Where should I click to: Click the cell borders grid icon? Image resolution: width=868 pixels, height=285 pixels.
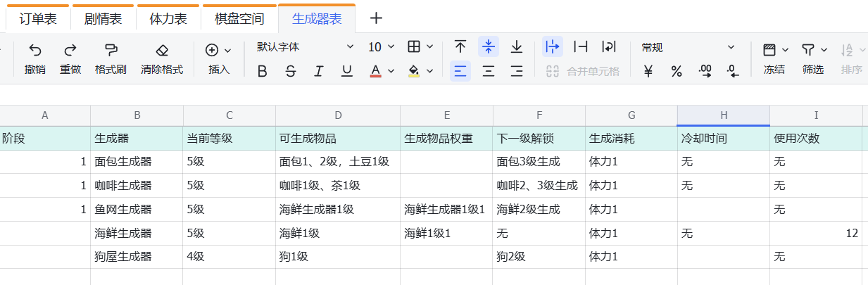[415, 47]
